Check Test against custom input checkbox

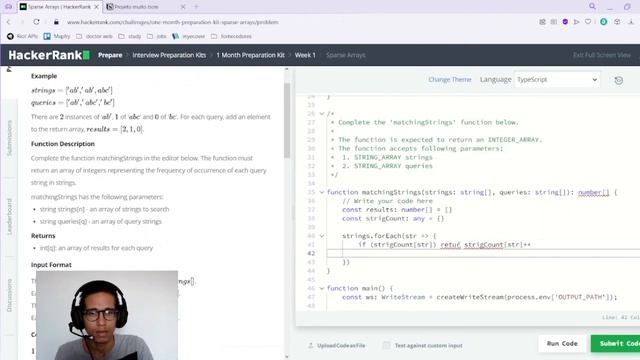(386, 345)
